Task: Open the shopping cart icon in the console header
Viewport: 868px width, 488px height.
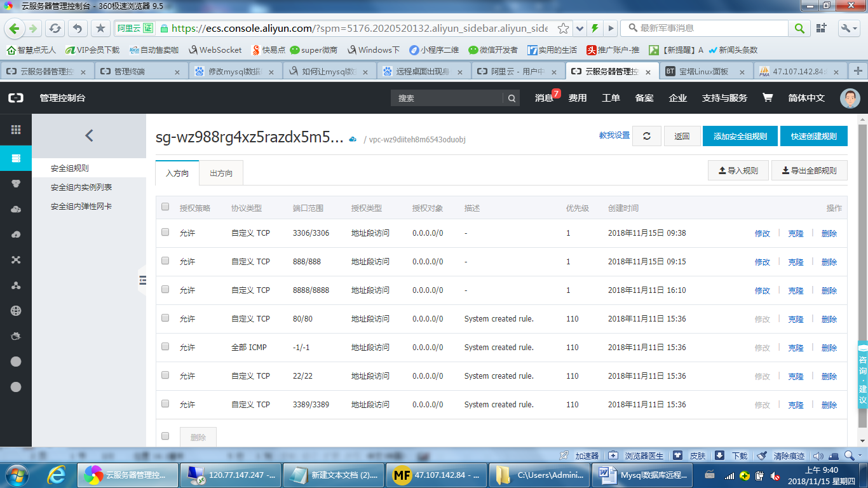Action: pyautogui.click(x=768, y=98)
